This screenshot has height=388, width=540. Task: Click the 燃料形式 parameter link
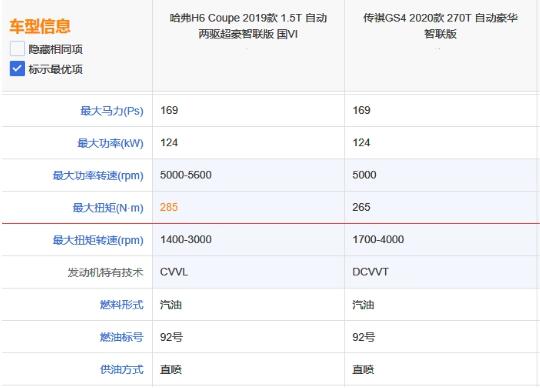[122, 305]
